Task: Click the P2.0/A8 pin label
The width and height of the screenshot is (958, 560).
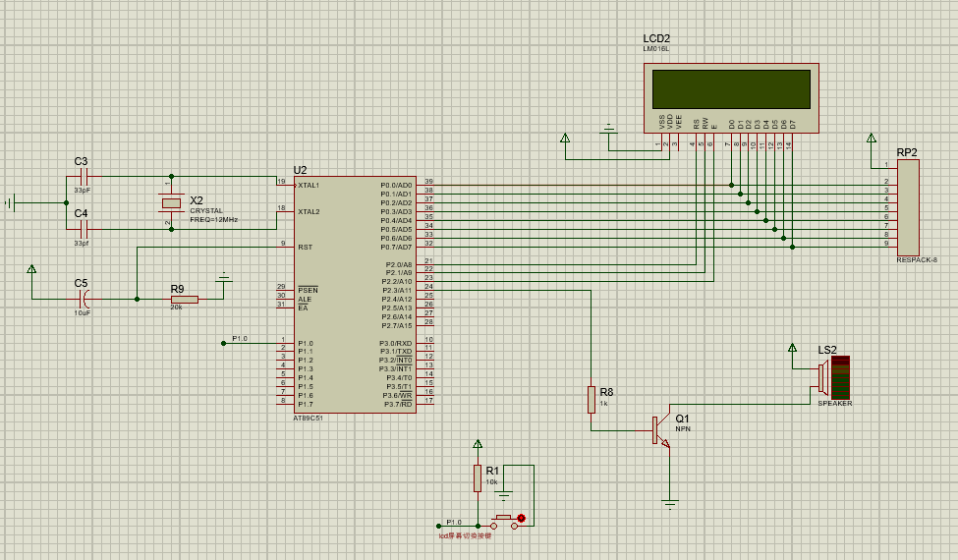Action: coord(398,264)
